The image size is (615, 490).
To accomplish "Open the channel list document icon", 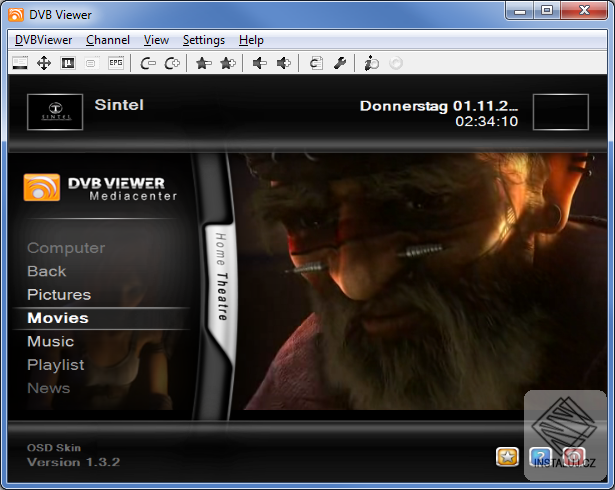I will [x=316, y=63].
